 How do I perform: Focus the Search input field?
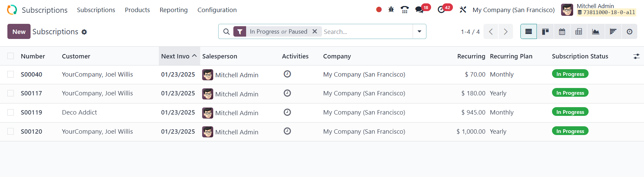click(x=366, y=32)
